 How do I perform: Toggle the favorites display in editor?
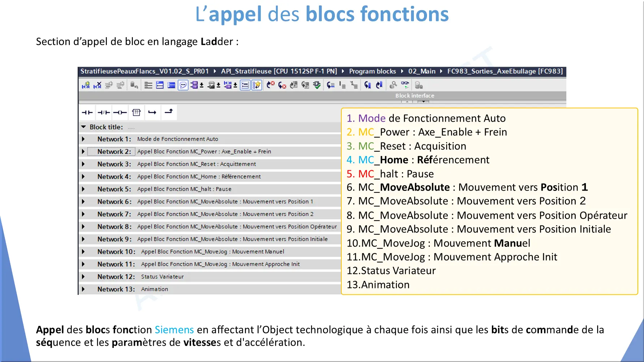click(256, 85)
